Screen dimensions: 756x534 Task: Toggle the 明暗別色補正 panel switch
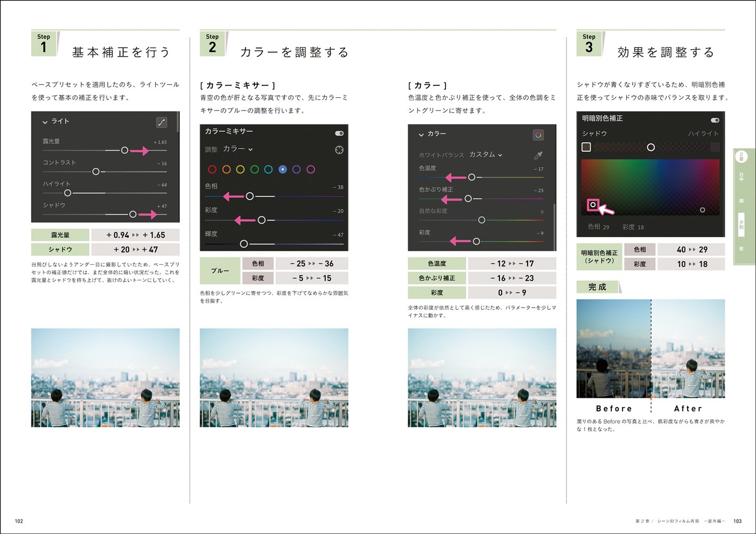click(x=715, y=120)
